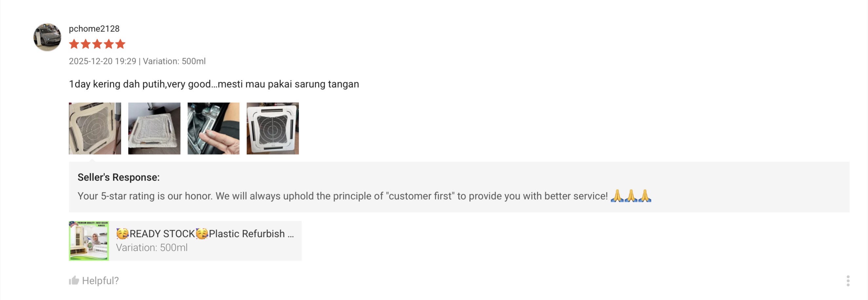The height and width of the screenshot is (300, 868).
Task: Click the "Seller's Response:" heading
Action: click(x=119, y=177)
